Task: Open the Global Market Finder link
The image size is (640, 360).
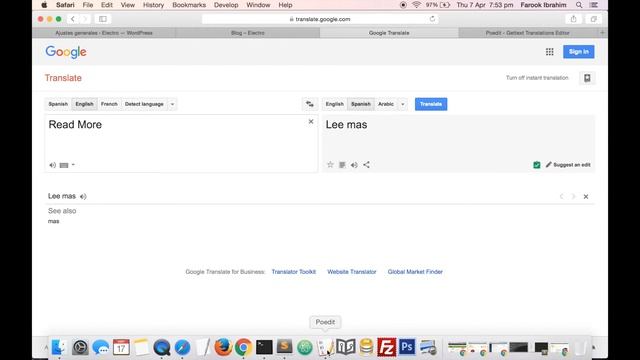Action: [415, 272]
